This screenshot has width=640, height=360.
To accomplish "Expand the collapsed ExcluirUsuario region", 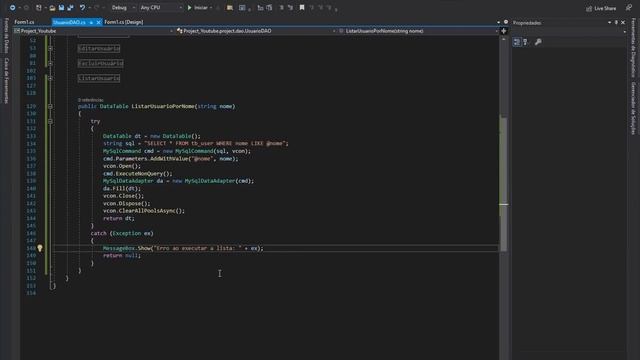I will click(x=50, y=63).
